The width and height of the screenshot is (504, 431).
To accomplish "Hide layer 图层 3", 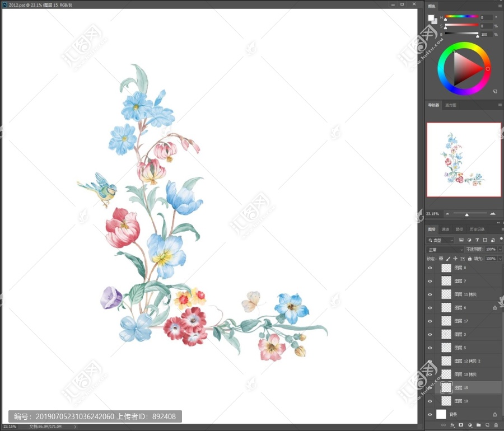I will pyautogui.click(x=430, y=334).
